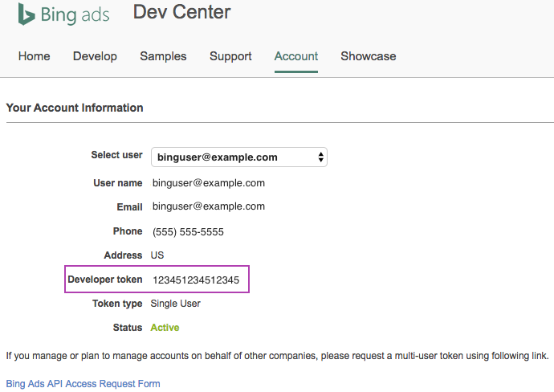Click the 'Developer token' label
This screenshot has height=392, width=554.
[x=105, y=280]
